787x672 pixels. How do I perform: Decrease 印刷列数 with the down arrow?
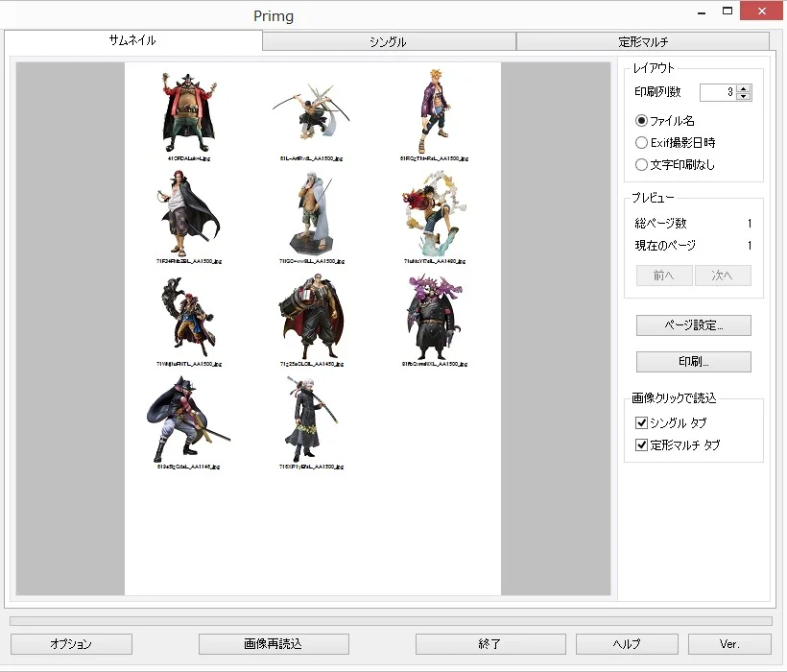tap(744, 96)
